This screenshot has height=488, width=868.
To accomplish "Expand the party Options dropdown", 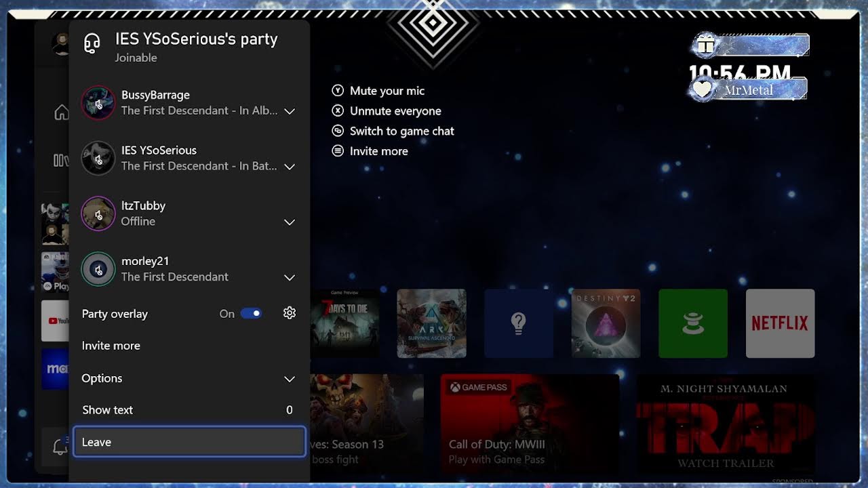I will [189, 378].
